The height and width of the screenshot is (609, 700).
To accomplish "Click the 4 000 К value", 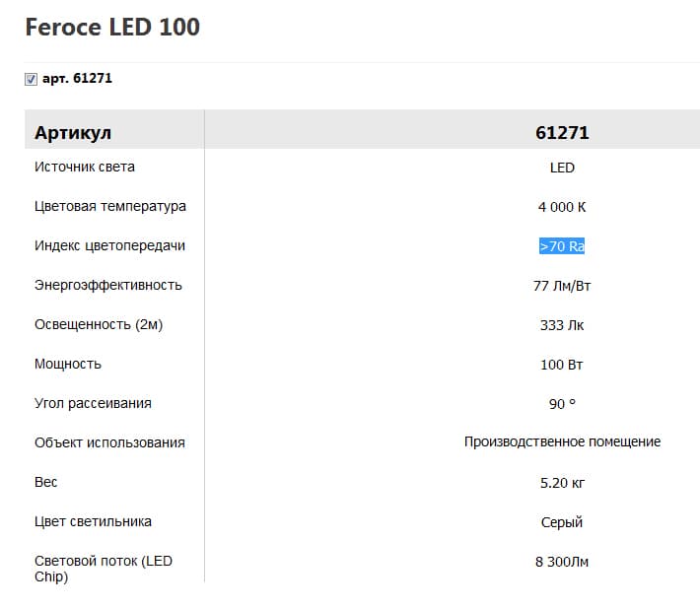I will click(x=562, y=207).
